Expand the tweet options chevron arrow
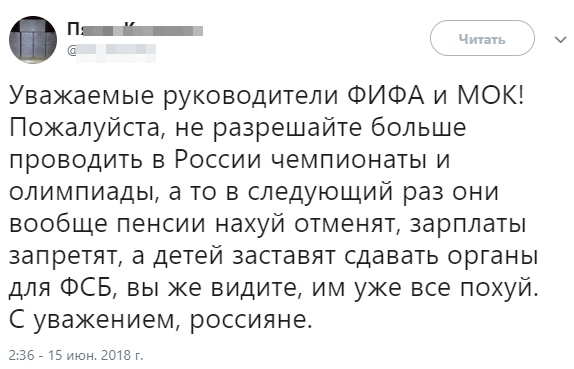 click(560, 39)
